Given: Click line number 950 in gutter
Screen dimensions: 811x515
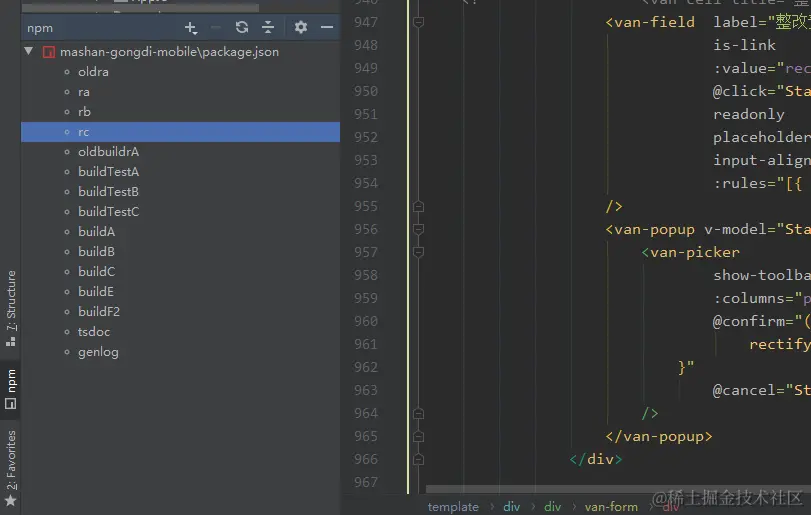Looking at the screenshot, I should (366, 91).
